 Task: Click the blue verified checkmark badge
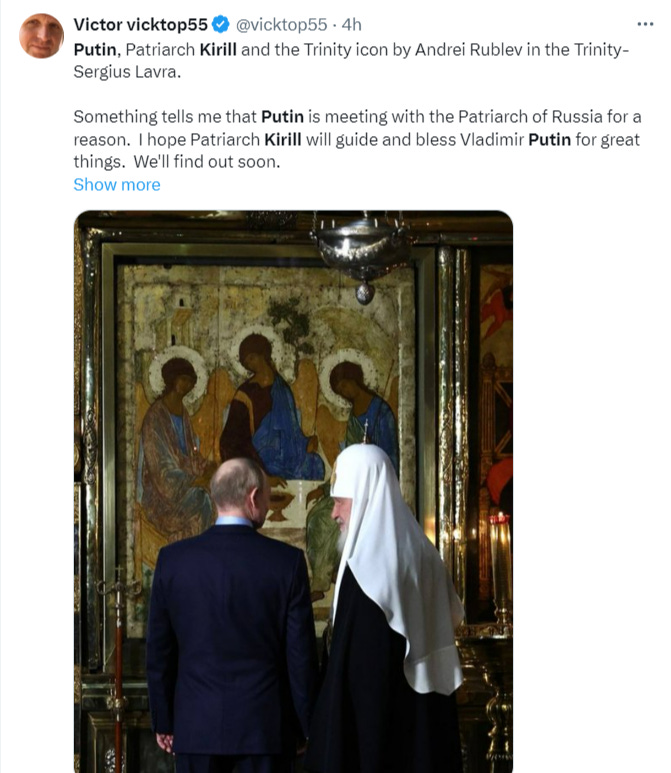pos(221,24)
